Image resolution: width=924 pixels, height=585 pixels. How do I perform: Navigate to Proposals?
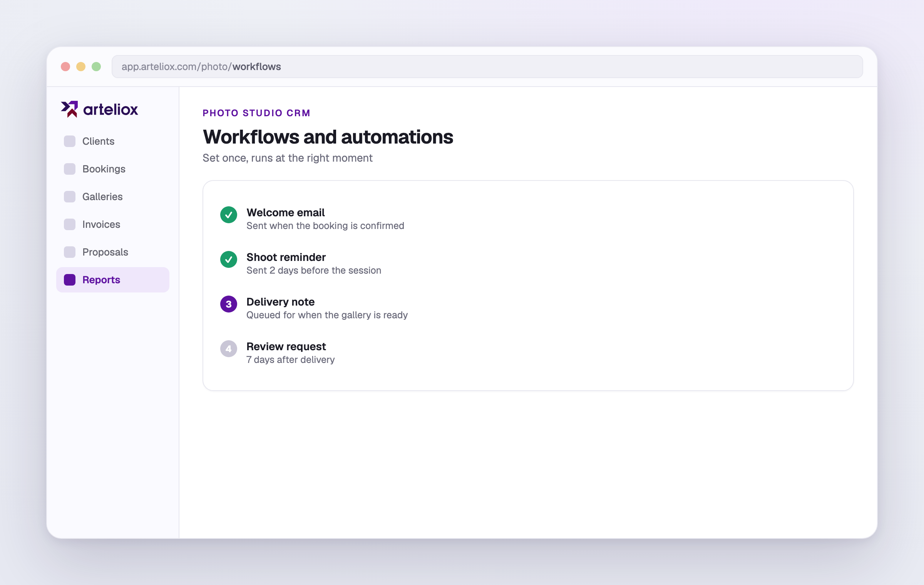point(113,252)
